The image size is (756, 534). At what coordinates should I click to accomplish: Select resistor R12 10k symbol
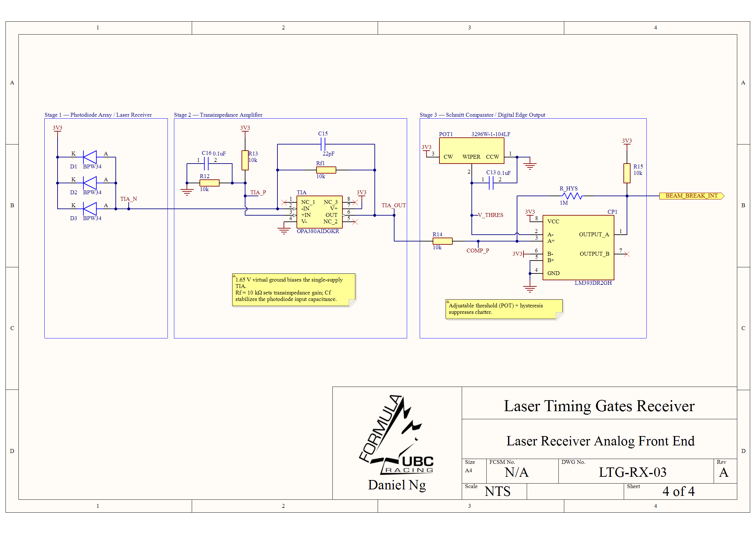point(210,183)
